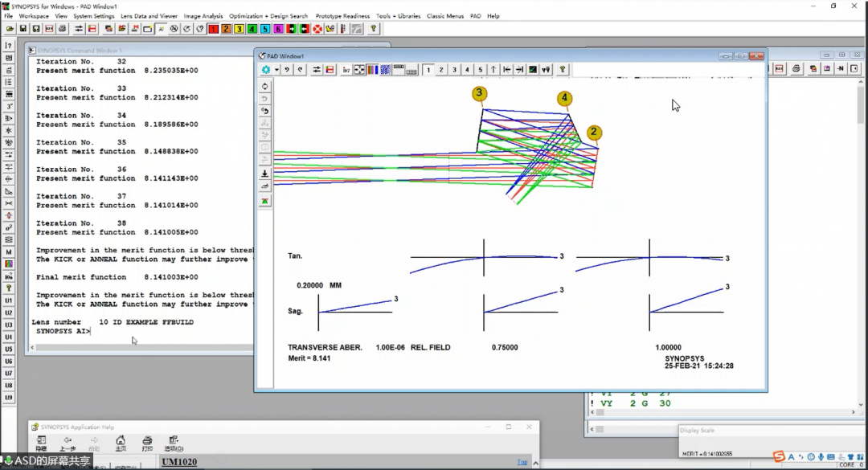Screen dimensions: 868x470
Task: Click the orange number 2 configuration button
Action: coord(227,29)
